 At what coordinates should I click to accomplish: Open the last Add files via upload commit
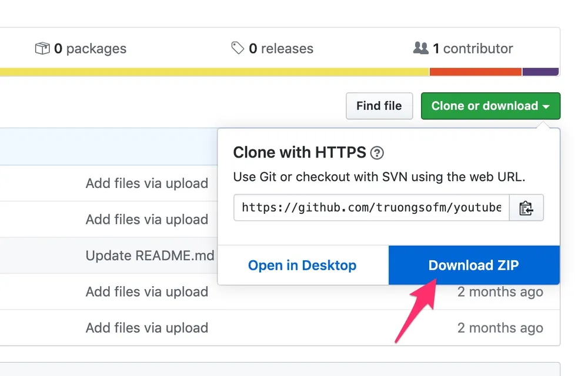point(147,328)
